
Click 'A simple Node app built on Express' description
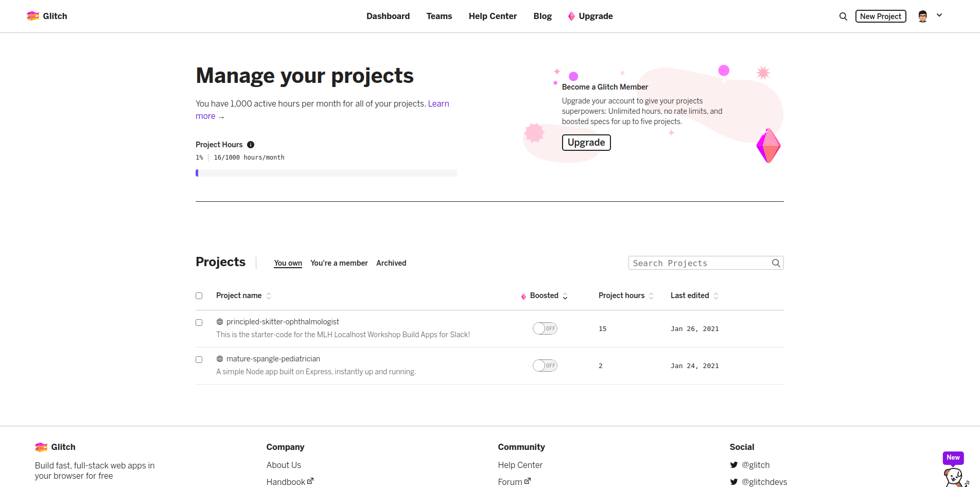pos(316,372)
